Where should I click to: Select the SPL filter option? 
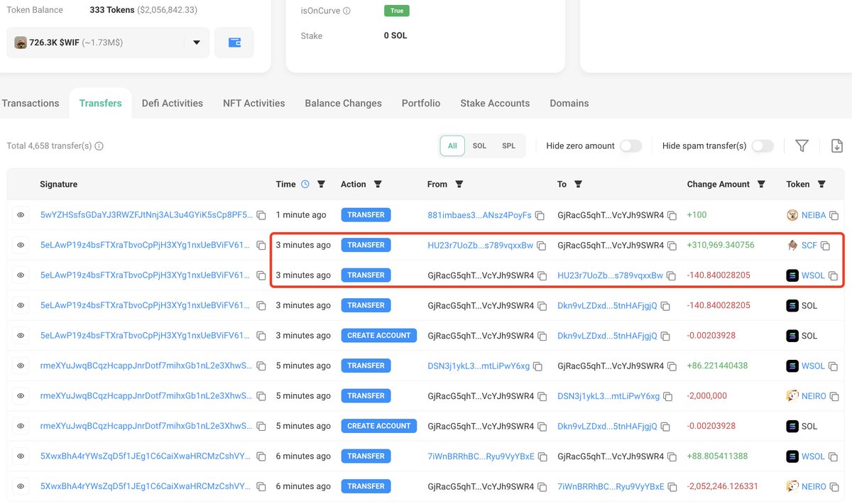pyautogui.click(x=508, y=146)
